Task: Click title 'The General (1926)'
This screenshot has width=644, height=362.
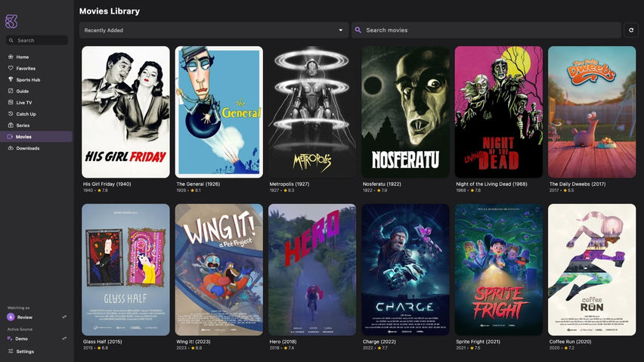Action: click(x=198, y=184)
